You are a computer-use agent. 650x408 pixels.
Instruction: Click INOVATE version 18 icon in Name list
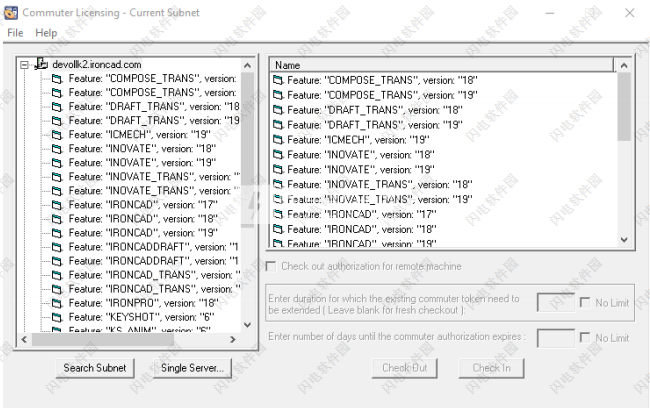pos(278,155)
